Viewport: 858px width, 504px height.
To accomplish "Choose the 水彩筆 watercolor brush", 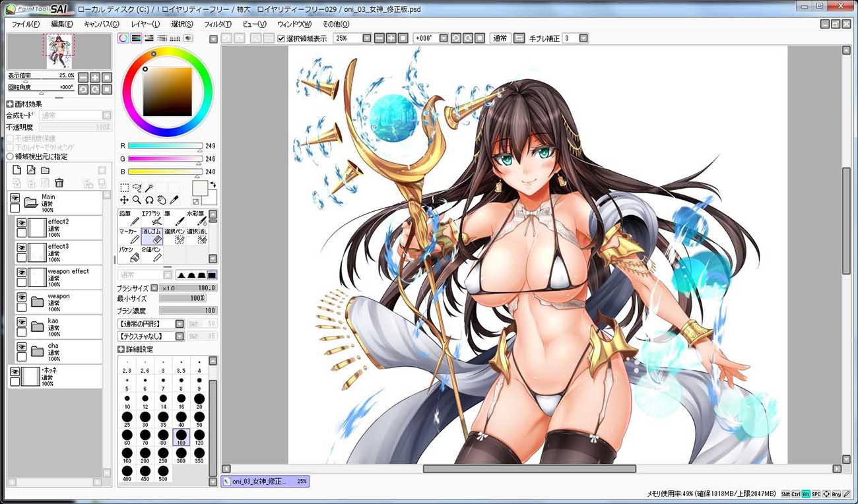I will pyautogui.click(x=197, y=218).
